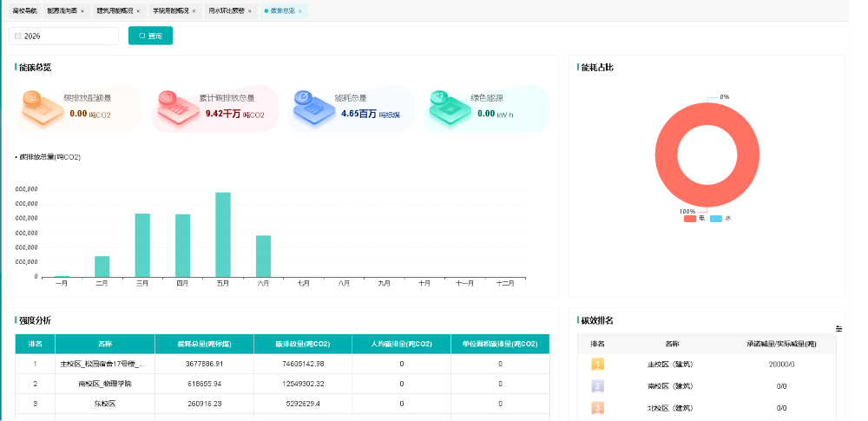Toggle the 碳排放总量(吨CO2) bar chart legend
Image resolution: width=868 pixels, height=421 pixels.
tap(48, 157)
